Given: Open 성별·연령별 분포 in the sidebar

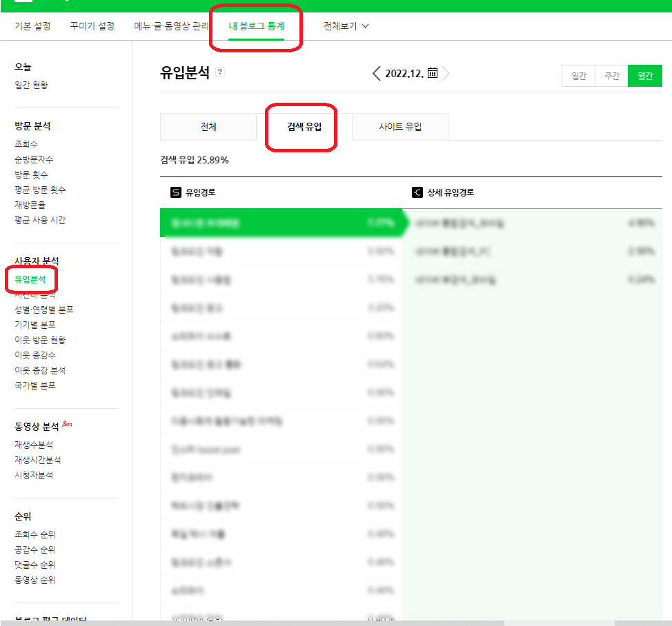Looking at the screenshot, I should point(44,310).
